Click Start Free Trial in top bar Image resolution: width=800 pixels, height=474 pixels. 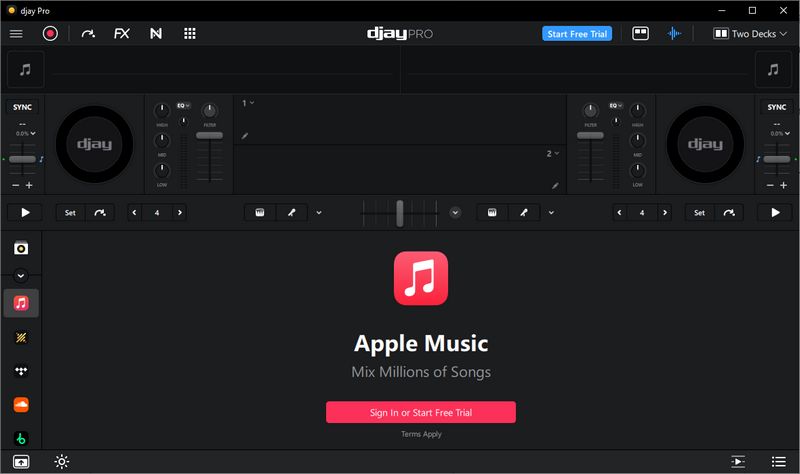(x=577, y=34)
